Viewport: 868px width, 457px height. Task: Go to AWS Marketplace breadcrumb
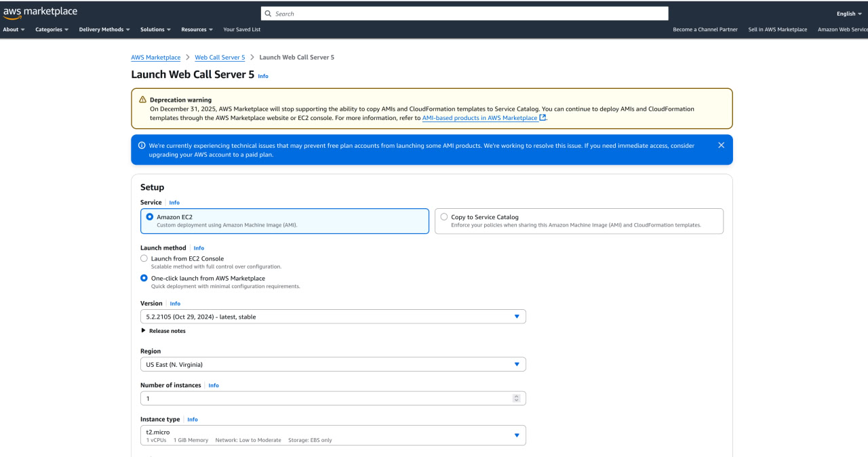[x=156, y=58]
